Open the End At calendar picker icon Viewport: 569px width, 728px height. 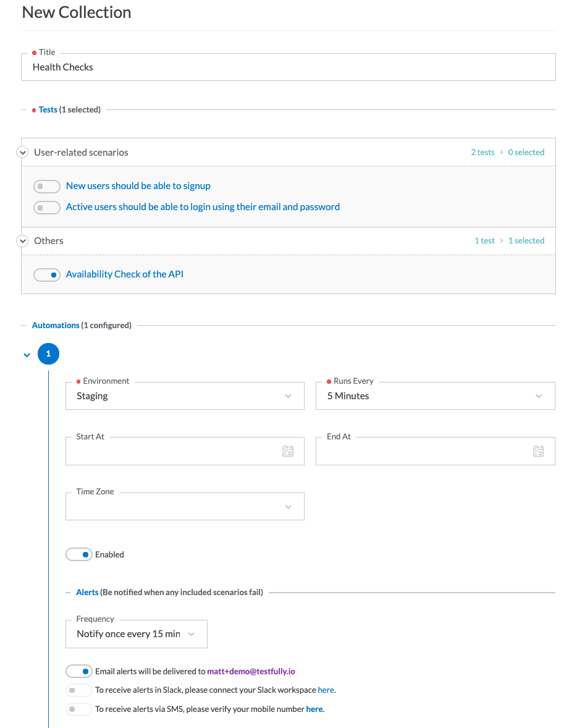(538, 451)
